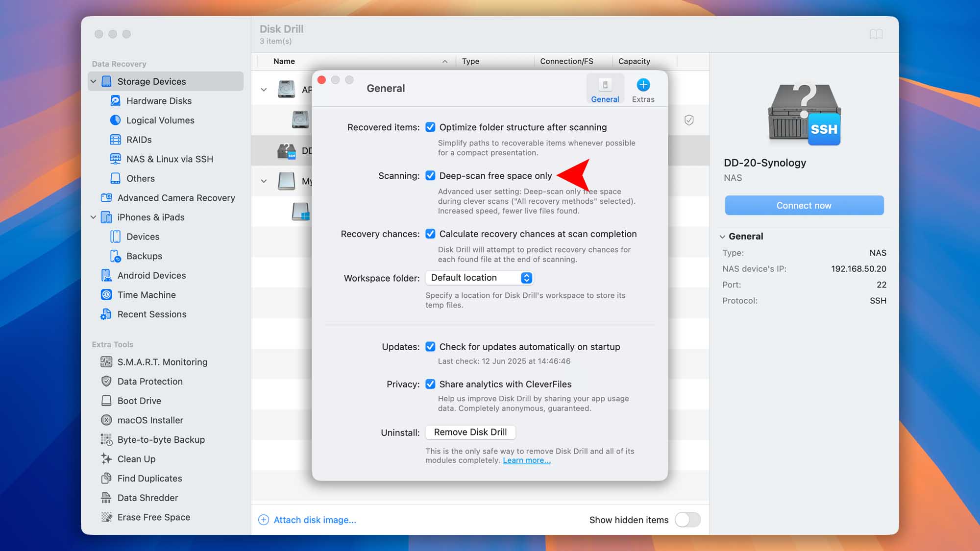Viewport: 980px width, 551px height.
Task: Open Hardware Disks icon in sidebar
Action: [115, 101]
